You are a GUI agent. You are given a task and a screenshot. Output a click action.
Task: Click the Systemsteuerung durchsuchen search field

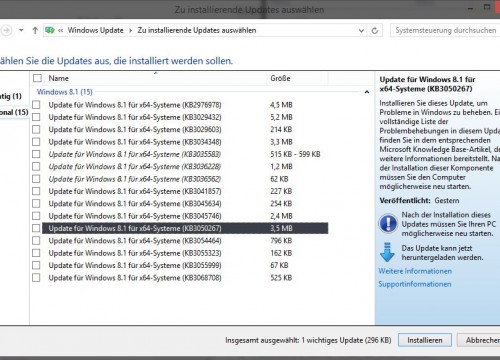[445, 30]
